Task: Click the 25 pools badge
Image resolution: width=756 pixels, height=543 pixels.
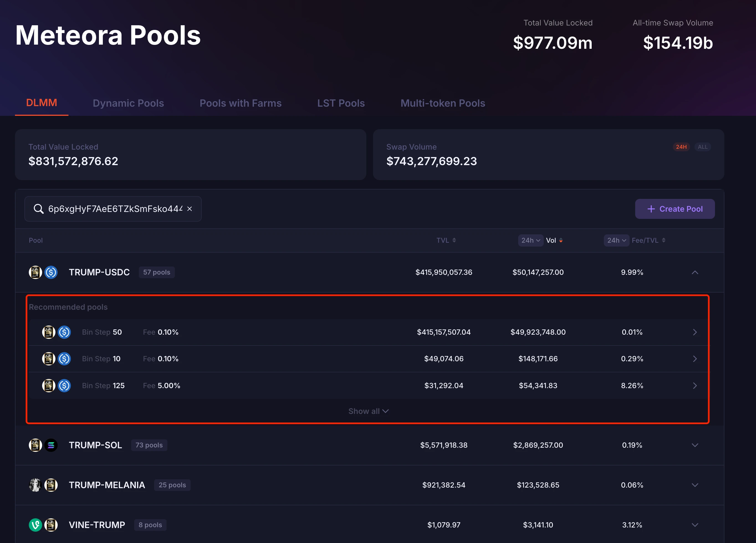Action: [x=172, y=485]
